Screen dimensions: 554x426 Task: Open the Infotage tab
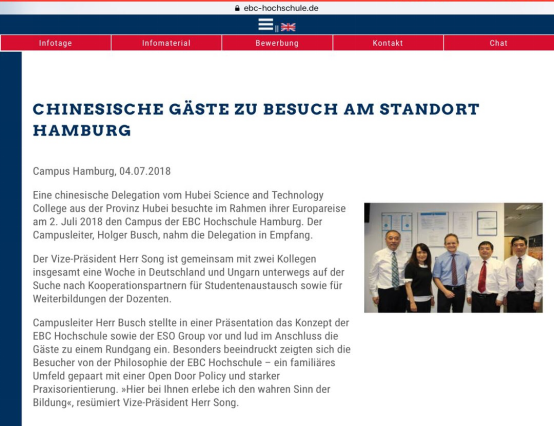click(x=55, y=43)
